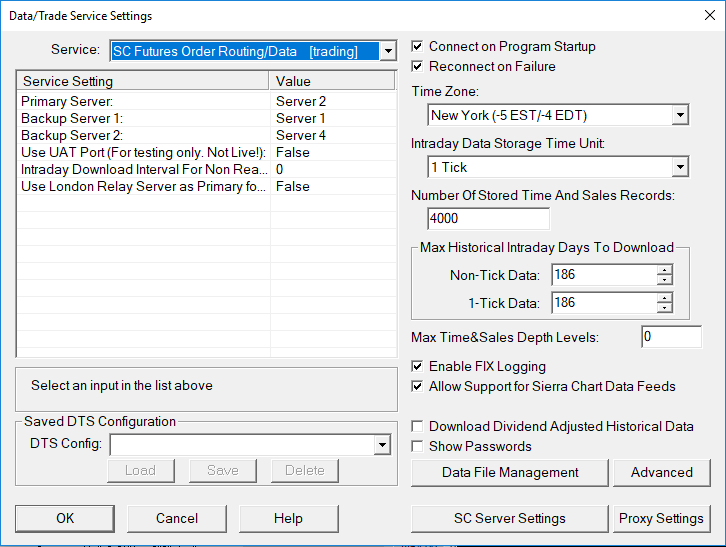Screen dimensions: 726x547
Task: Click the Stored Time And Sales Records field
Action: 488,218
